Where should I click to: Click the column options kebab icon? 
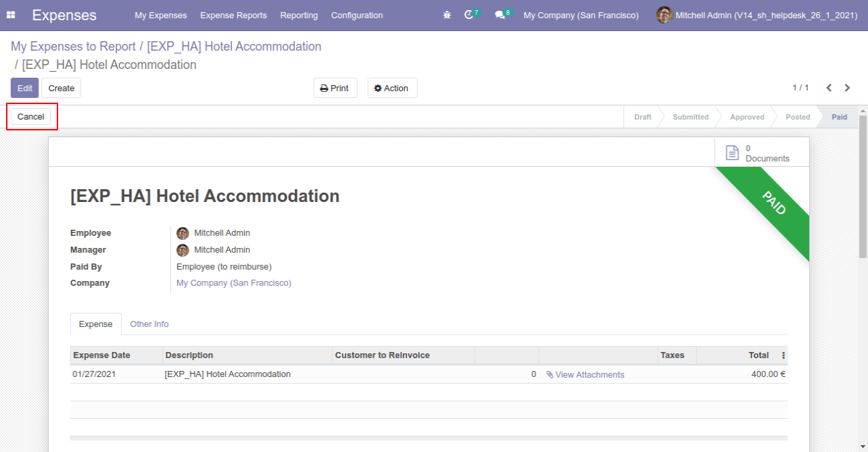pyautogui.click(x=783, y=355)
